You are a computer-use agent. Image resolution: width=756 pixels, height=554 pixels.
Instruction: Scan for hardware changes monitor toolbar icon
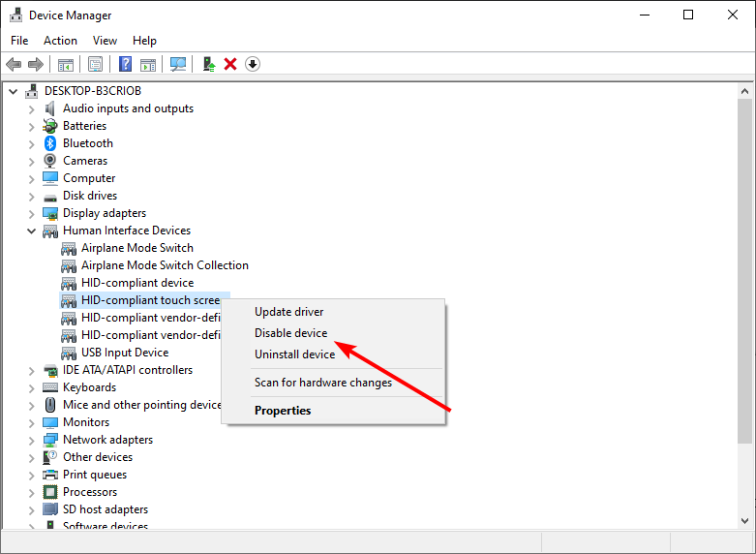178,64
